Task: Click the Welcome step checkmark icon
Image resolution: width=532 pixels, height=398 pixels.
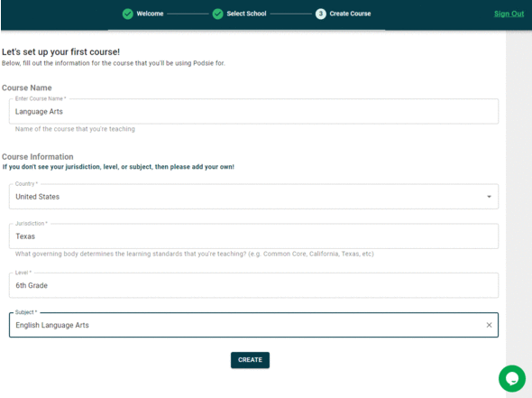Action: [127, 14]
